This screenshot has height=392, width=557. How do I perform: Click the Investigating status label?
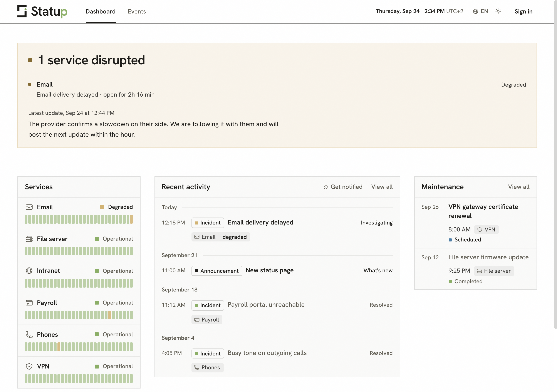point(376,223)
